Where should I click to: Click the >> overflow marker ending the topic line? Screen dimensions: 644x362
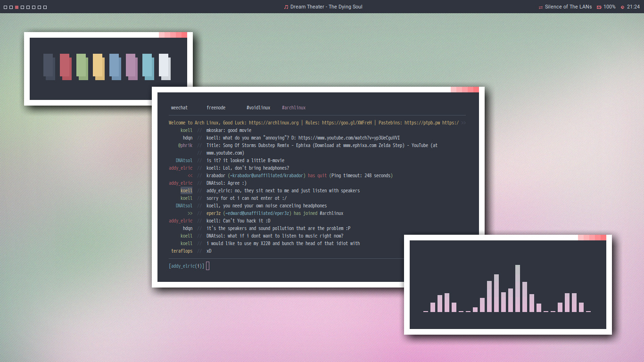coord(463,123)
